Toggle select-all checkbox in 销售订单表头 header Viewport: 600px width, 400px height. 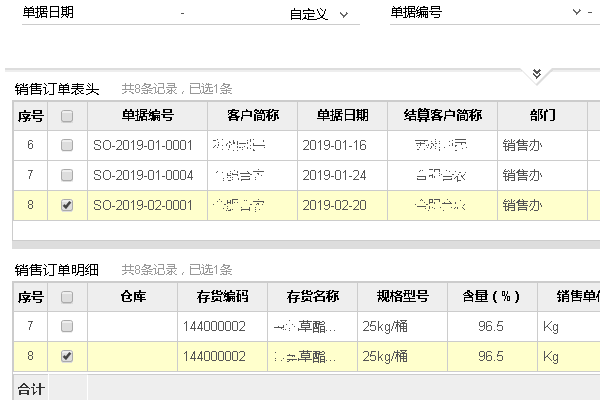click(67, 116)
